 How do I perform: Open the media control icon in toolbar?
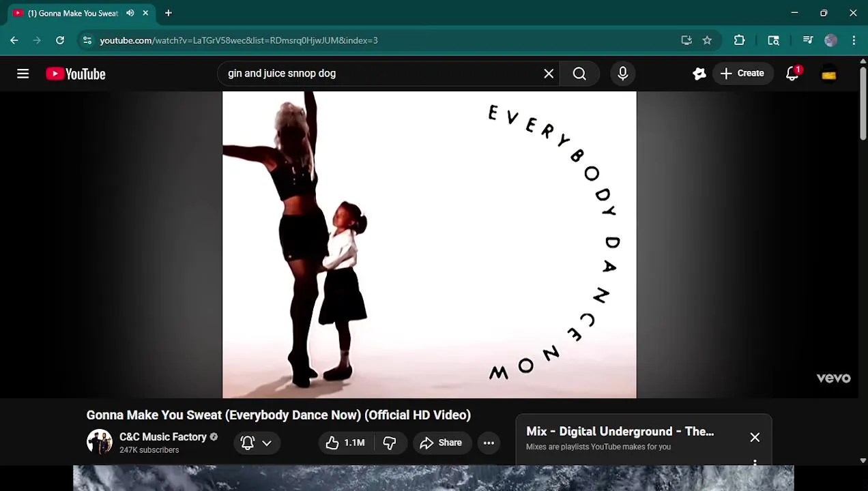coord(808,40)
